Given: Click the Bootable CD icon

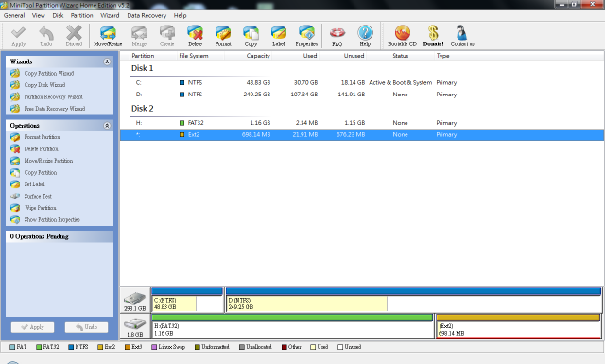Looking at the screenshot, I should pos(403,33).
